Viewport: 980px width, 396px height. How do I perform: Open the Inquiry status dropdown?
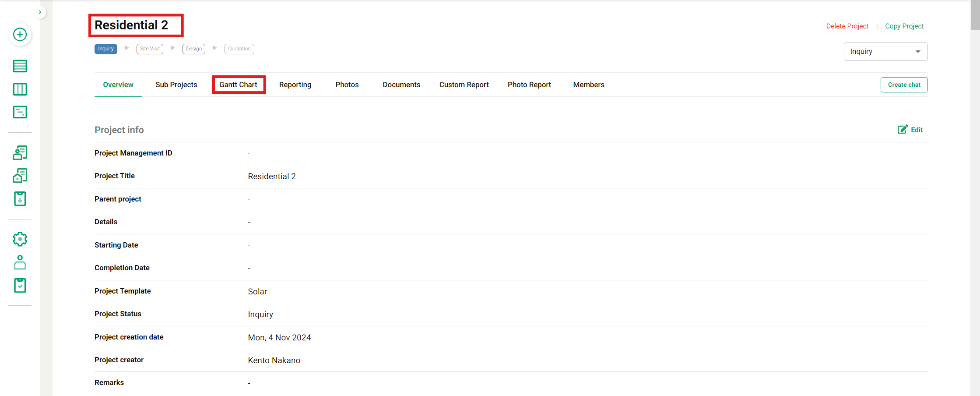885,51
